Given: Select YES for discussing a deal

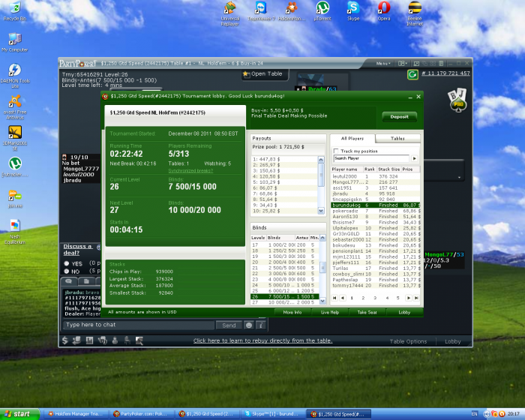Looking at the screenshot, I should pos(66,263).
